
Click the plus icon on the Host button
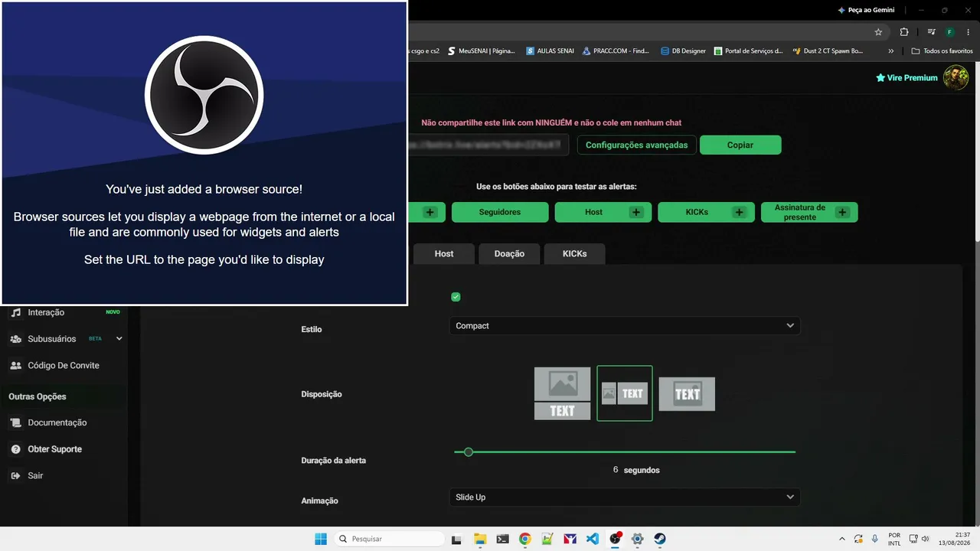pos(636,212)
